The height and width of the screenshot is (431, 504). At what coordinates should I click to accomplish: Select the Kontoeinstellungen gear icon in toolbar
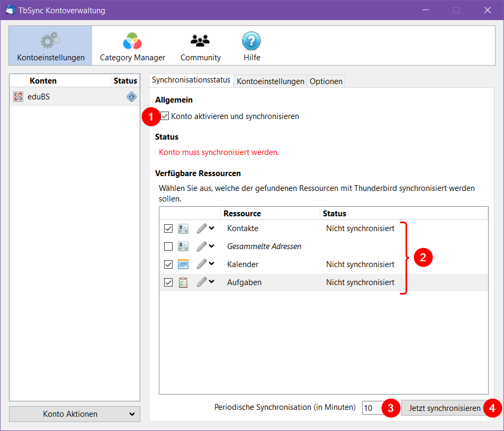(x=50, y=41)
